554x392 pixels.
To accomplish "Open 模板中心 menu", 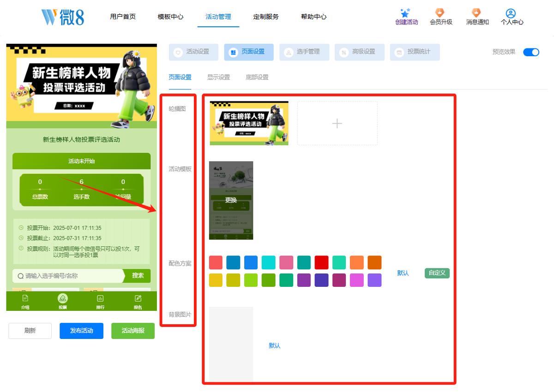I will point(170,17).
